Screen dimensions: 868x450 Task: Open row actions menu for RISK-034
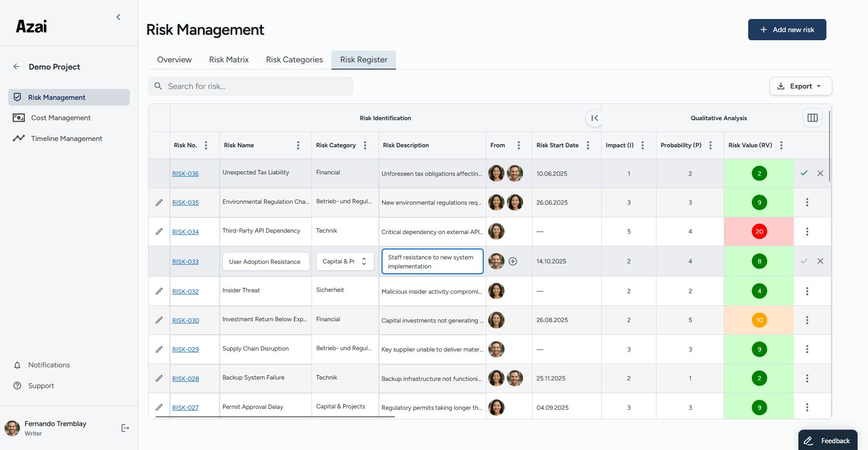tap(807, 231)
